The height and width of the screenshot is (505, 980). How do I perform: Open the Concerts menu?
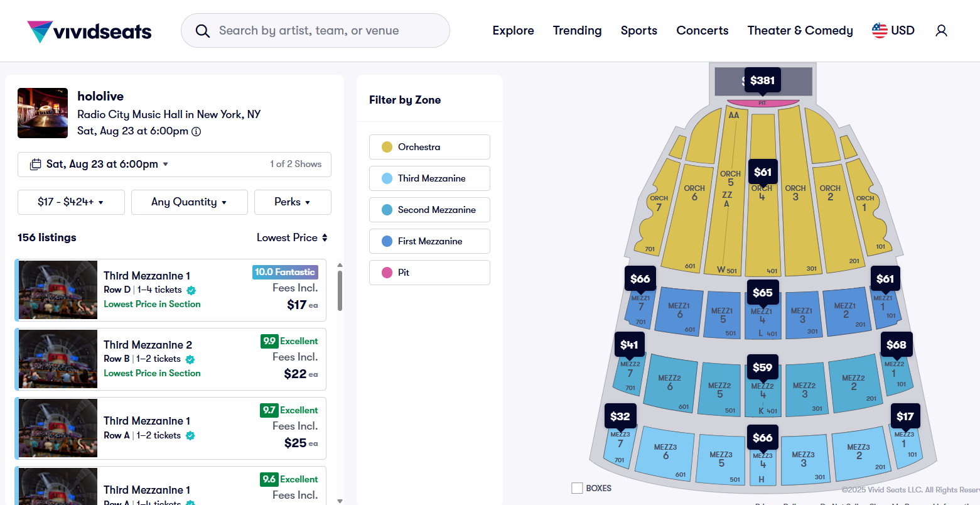pyautogui.click(x=702, y=31)
